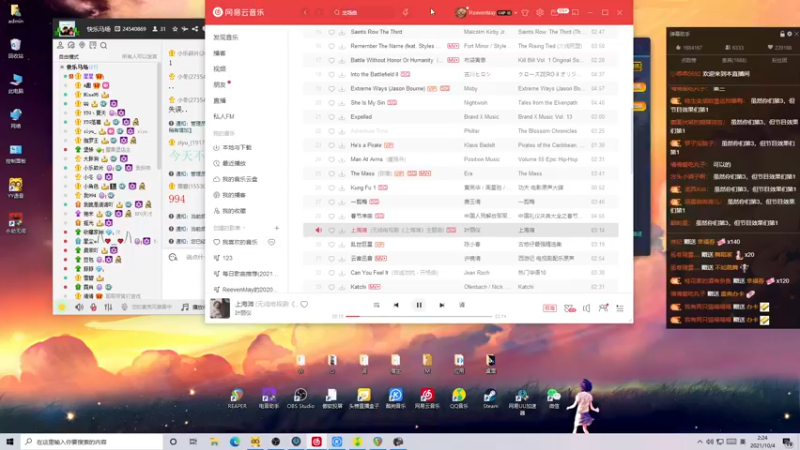This screenshot has width=800, height=450.
Task: Open the listen-together icon in player bar
Action: coord(604,308)
